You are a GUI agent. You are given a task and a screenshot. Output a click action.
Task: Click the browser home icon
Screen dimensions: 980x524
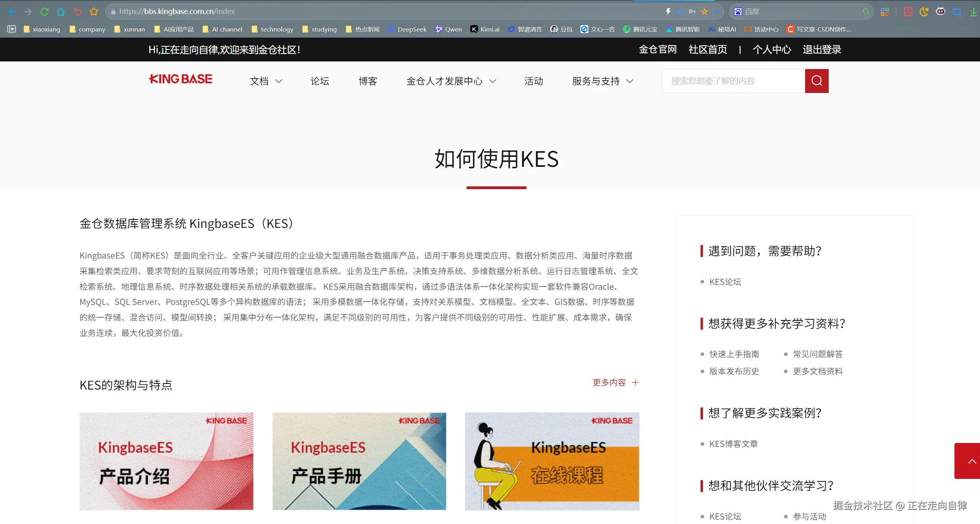point(61,12)
